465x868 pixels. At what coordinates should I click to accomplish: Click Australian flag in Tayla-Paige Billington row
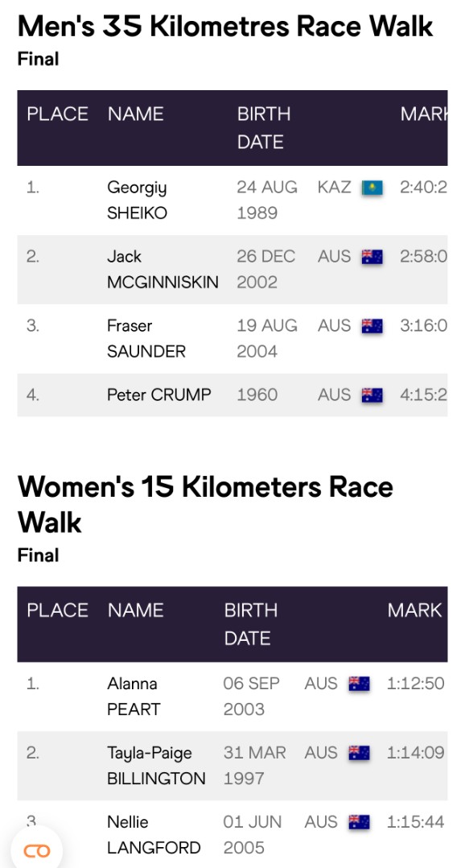[359, 753]
